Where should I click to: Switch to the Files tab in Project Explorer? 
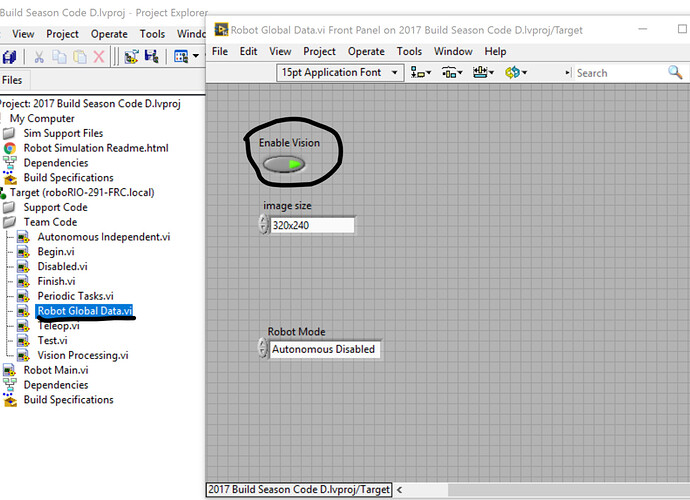point(11,80)
